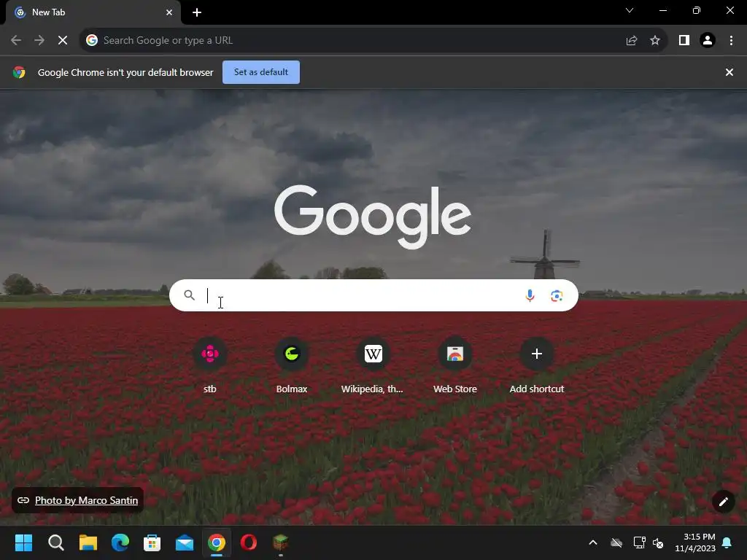
Task: Click the Google logo
Action: click(373, 217)
